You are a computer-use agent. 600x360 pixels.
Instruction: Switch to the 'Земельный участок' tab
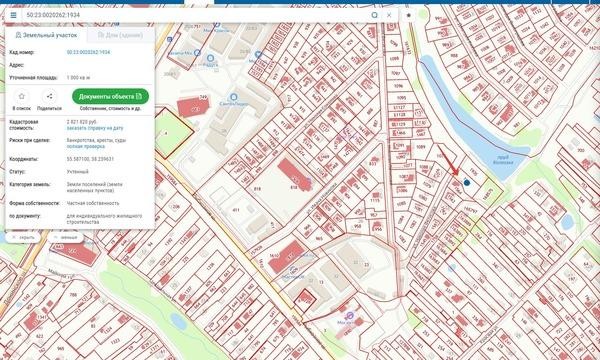(x=46, y=35)
